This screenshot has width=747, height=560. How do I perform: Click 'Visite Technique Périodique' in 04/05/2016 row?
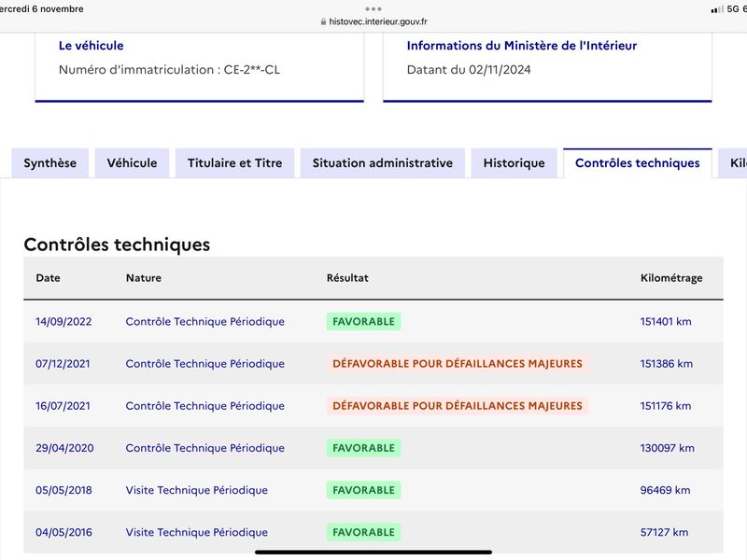tap(197, 532)
